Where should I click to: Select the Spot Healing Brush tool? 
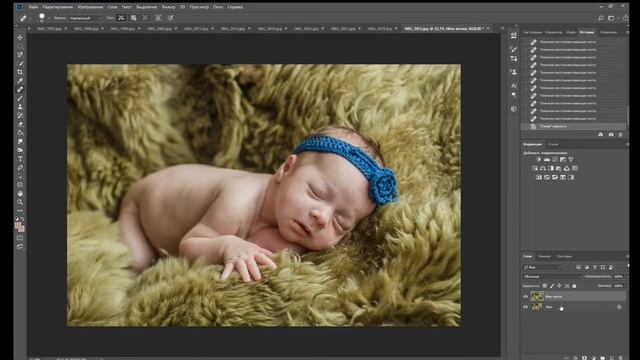coord(20,89)
